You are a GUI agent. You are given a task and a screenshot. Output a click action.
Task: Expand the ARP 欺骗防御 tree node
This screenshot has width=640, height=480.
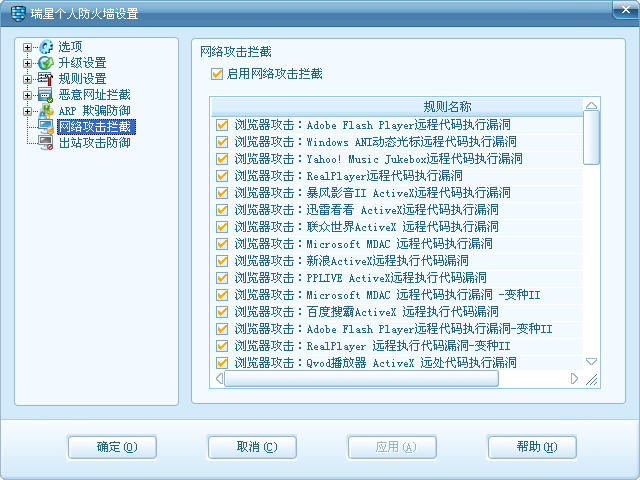(27, 111)
